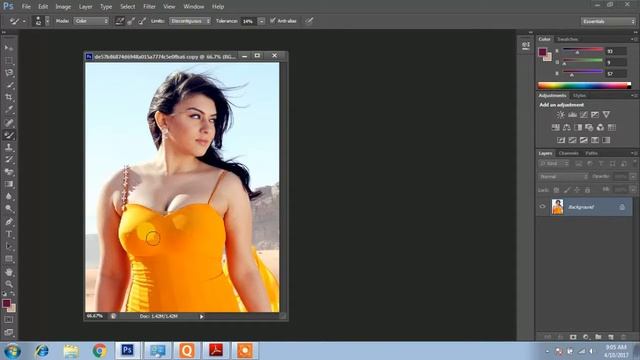
Task: Open the Essentials workspace dropdown
Action: tap(608, 21)
